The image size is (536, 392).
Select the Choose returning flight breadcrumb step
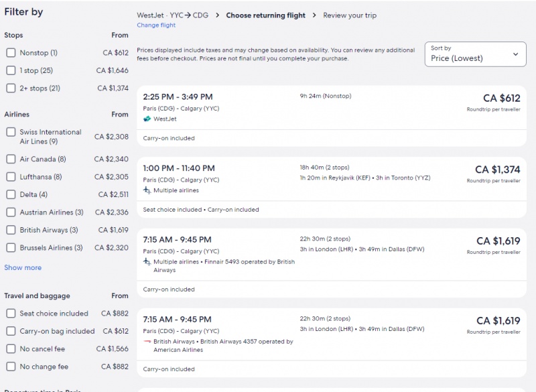pyautogui.click(x=265, y=15)
